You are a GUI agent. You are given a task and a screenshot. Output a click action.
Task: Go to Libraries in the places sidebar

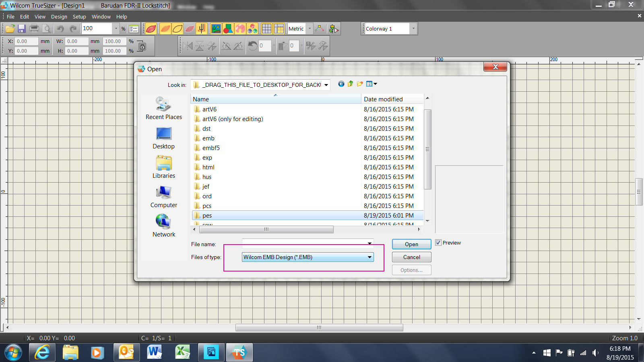click(163, 167)
